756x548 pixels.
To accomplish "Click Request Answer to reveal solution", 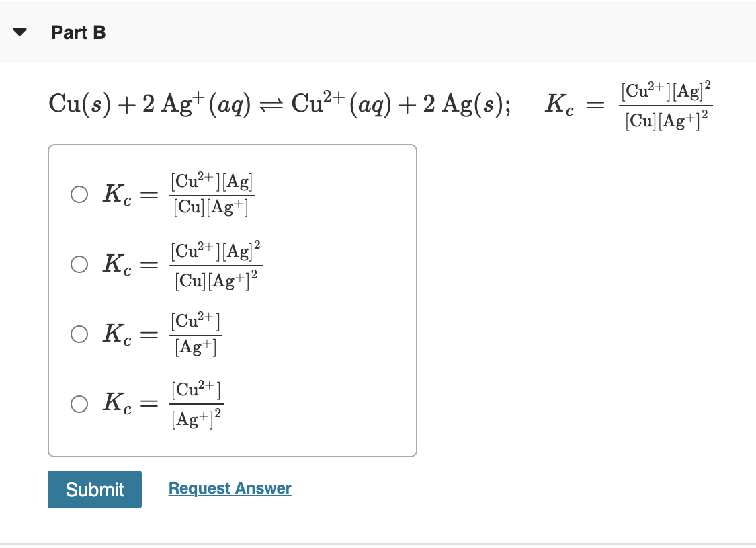I will (x=229, y=488).
